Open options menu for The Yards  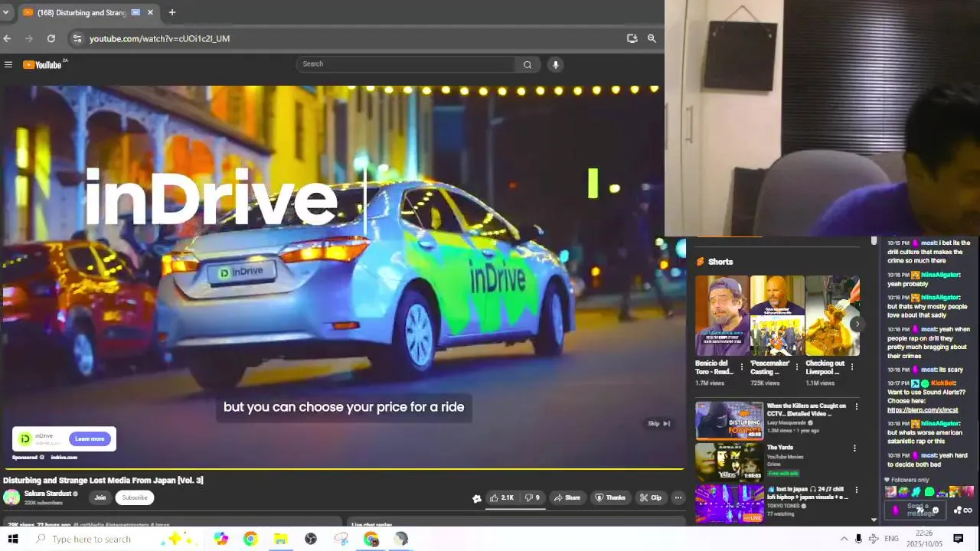[x=855, y=448]
